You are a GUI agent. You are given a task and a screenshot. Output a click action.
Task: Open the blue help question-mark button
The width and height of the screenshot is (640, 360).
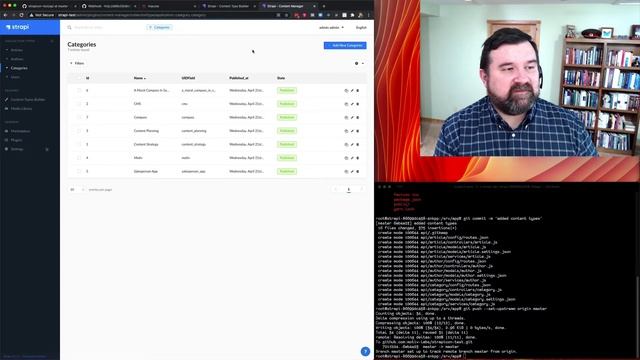365,351
